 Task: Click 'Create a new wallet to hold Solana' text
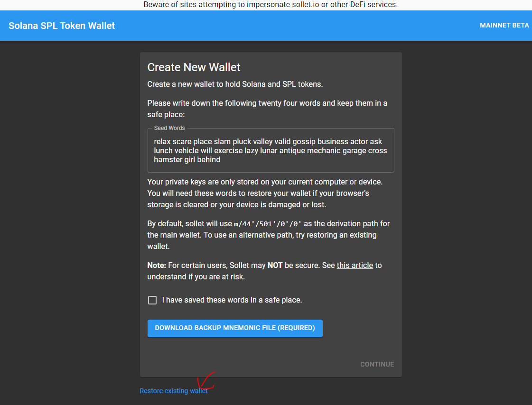(235, 84)
